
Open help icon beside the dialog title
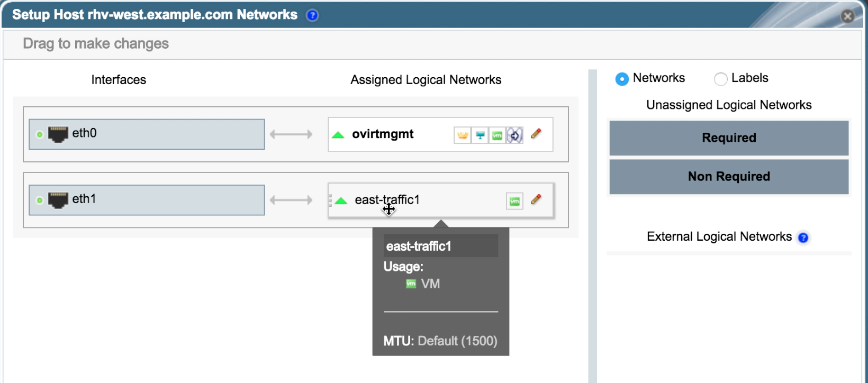tap(313, 15)
